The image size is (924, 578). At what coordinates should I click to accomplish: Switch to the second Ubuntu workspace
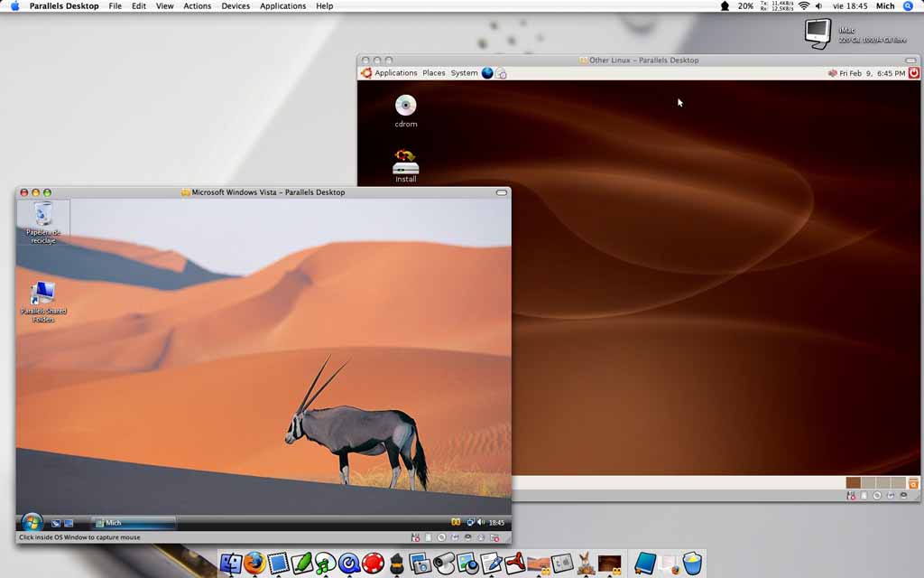coord(868,482)
